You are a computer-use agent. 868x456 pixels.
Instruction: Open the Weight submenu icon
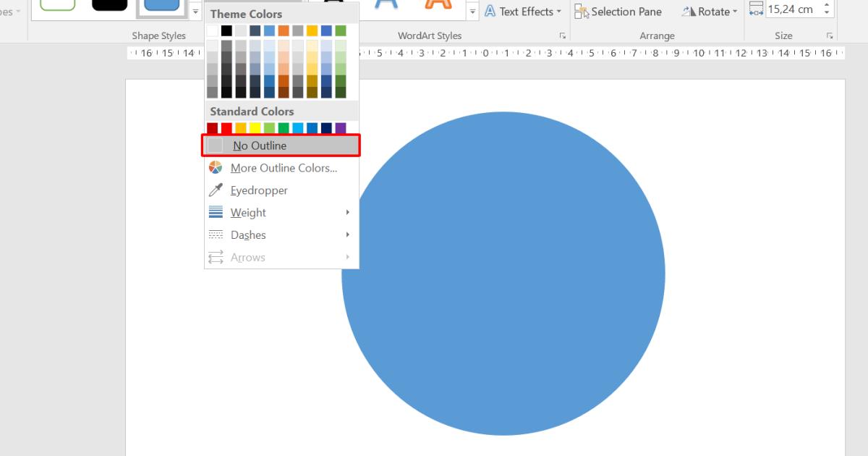coord(215,212)
